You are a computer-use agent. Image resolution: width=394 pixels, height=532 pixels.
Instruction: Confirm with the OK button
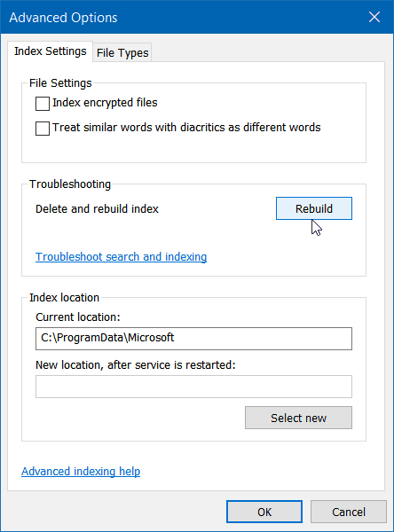click(264, 512)
